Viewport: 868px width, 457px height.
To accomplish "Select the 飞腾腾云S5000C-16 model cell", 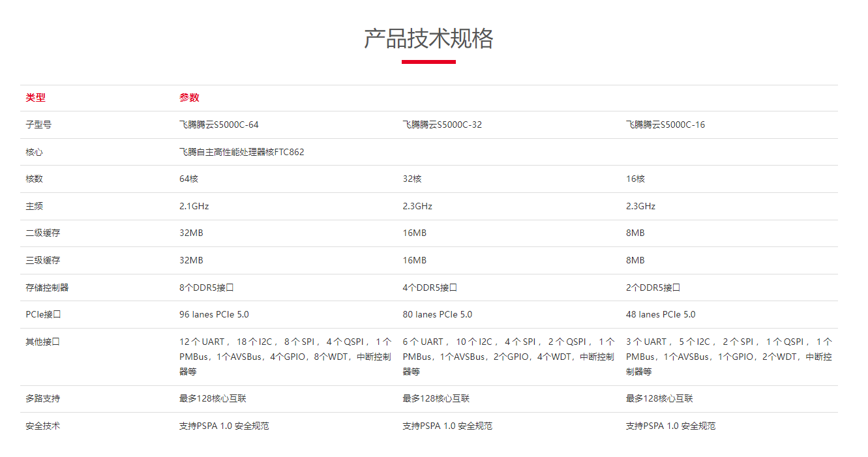I will point(665,125).
